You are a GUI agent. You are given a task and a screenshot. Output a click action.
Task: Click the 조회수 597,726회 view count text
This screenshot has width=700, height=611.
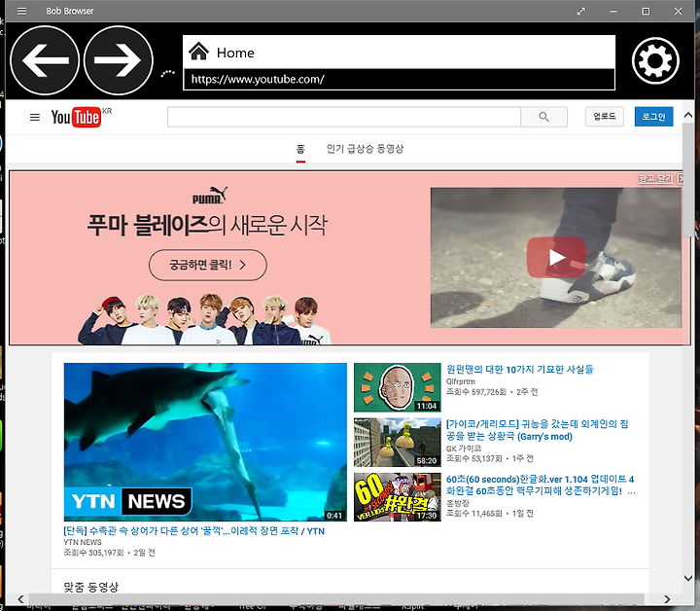[x=476, y=392]
